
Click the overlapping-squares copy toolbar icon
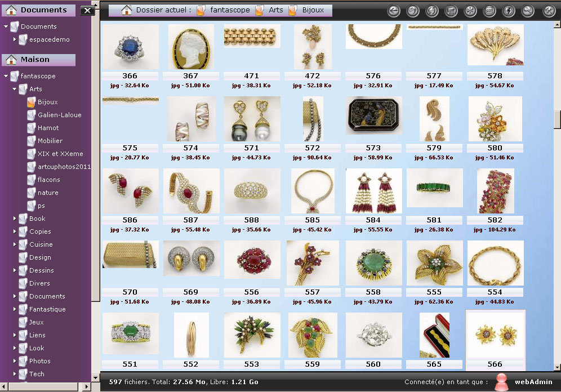(451, 11)
